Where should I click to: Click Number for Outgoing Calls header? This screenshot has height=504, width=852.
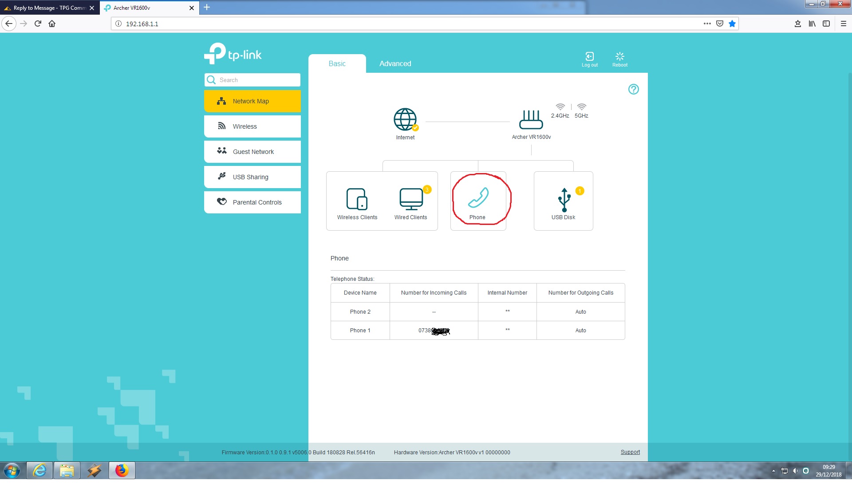click(580, 293)
